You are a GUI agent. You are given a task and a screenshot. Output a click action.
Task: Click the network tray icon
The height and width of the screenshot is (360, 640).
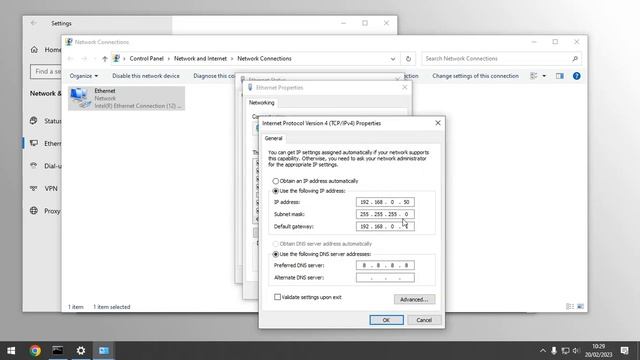[565, 351]
